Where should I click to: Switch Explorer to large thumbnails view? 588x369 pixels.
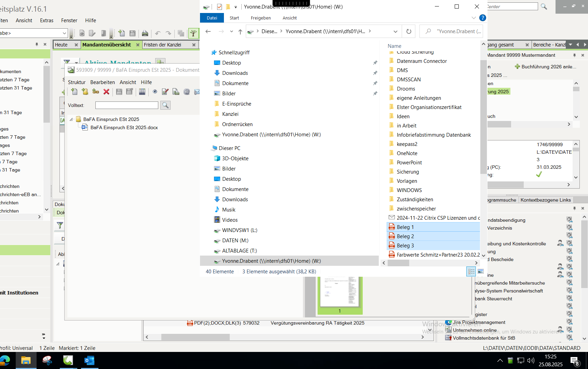[481, 272]
